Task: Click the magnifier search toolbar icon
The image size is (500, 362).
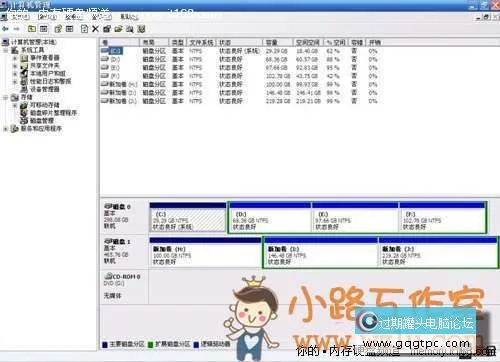Action: [x=130, y=29]
